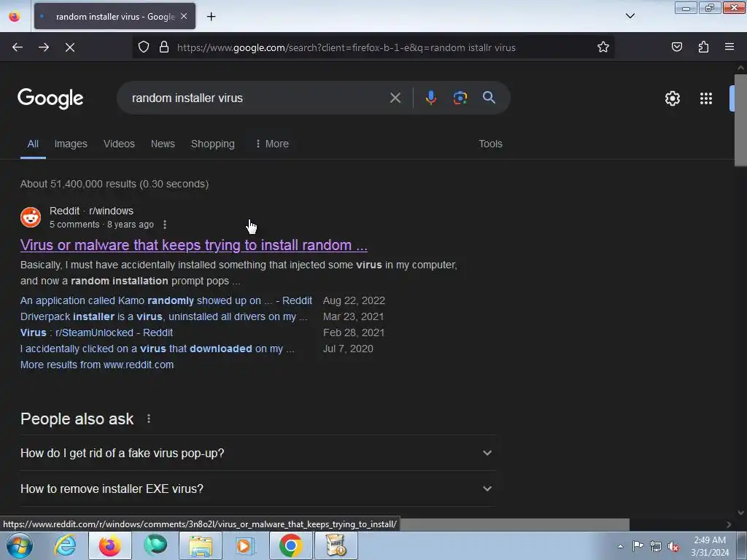Viewport: 747px width, 560px height.
Task: Expand 'How do I get rid of a fake virus pop-up?'
Action: click(258, 453)
